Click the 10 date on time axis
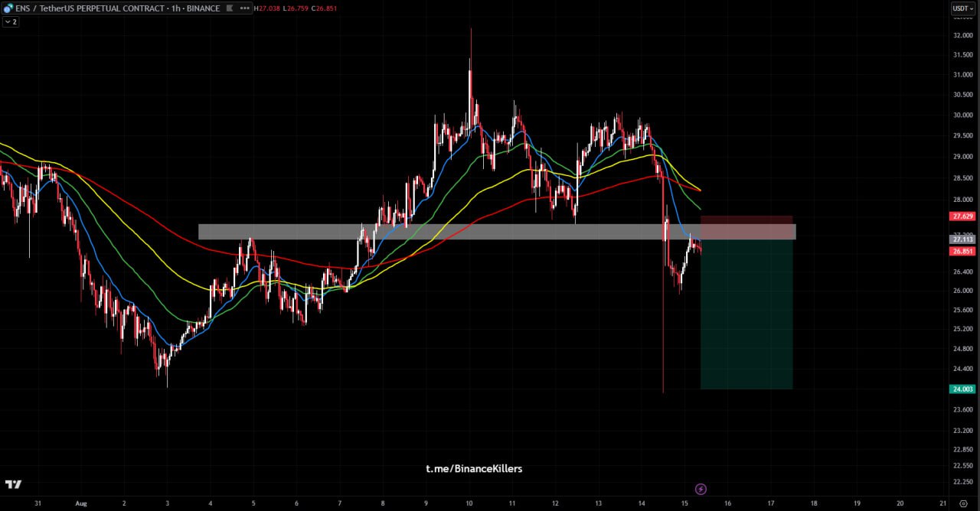This screenshot has width=980, height=511. coord(469,503)
